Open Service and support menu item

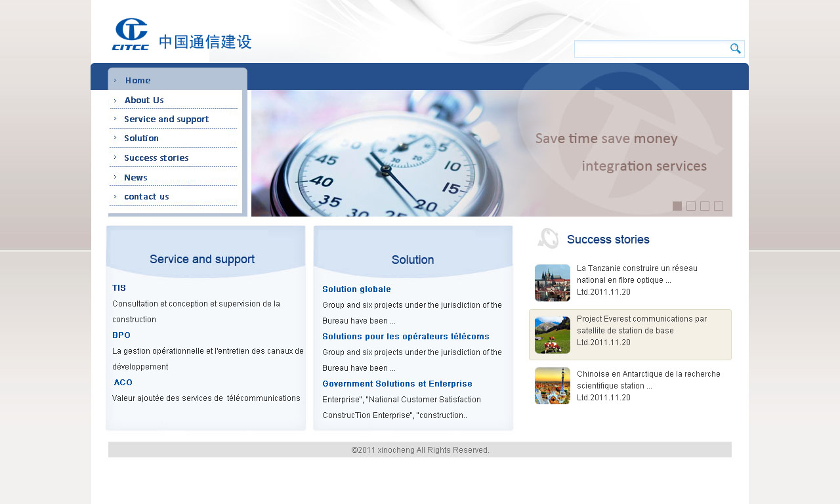coord(166,119)
